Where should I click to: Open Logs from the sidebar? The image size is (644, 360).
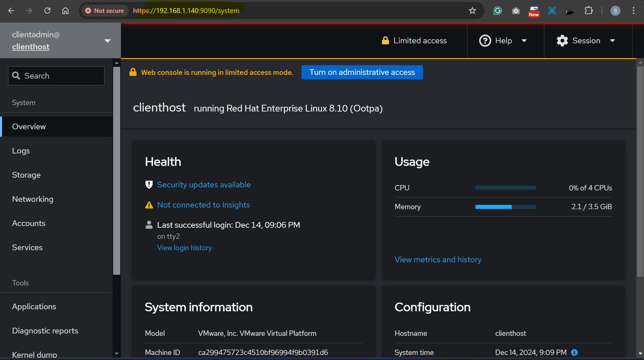pos(56,151)
